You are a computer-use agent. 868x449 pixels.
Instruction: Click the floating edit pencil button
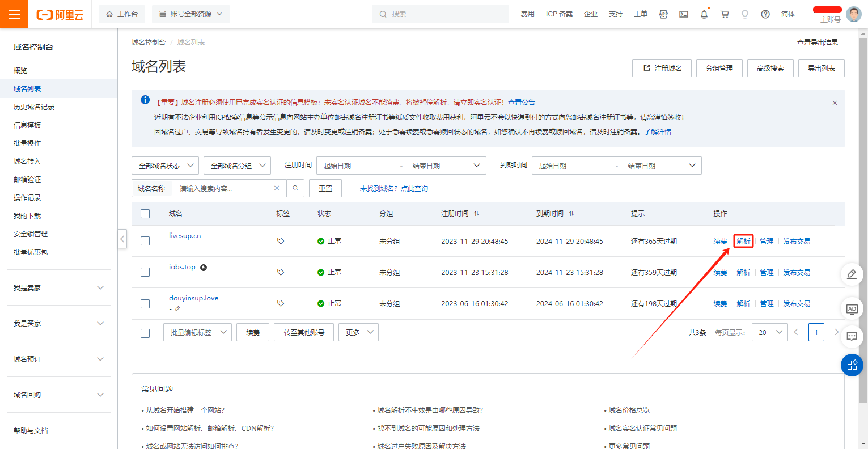[x=852, y=274]
